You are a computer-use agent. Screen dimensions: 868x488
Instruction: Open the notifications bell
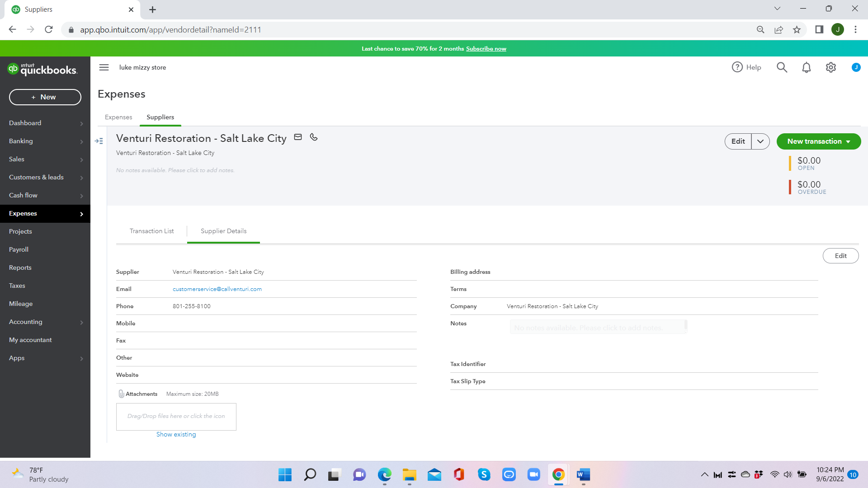pyautogui.click(x=806, y=68)
